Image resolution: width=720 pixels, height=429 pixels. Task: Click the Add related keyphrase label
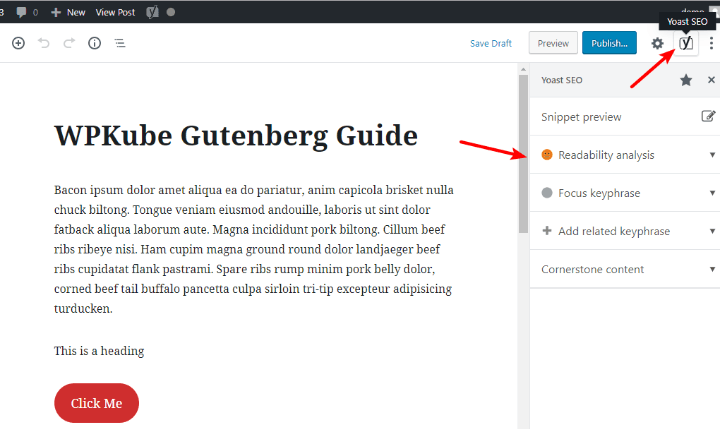click(x=614, y=231)
